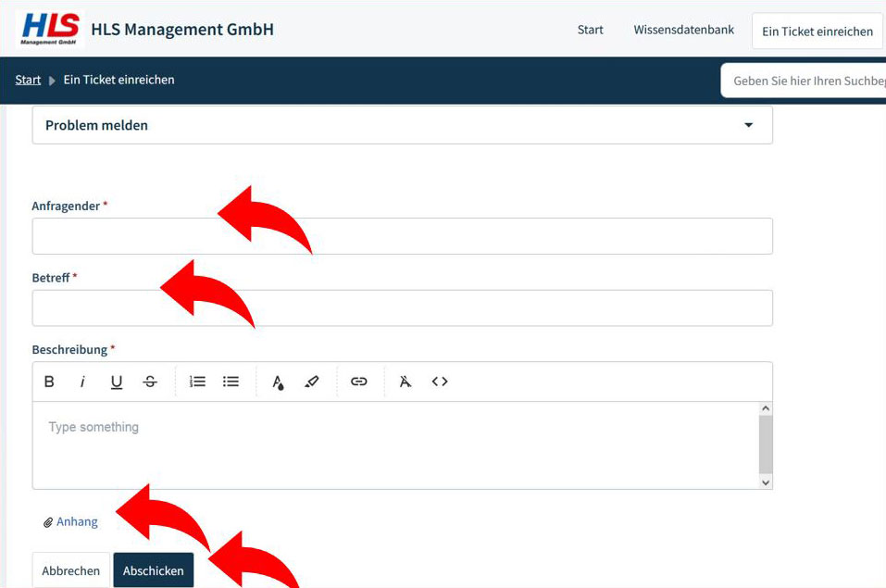Go to the Start breadcrumb link
The width and height of the screenshot is (886, 588).
click(x=28, y=80)
